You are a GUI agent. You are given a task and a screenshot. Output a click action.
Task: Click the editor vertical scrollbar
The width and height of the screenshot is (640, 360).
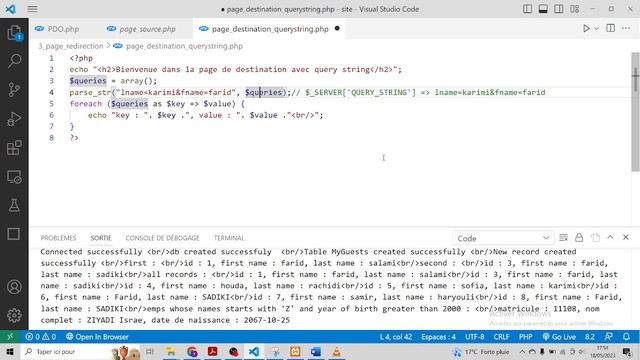pos(635,112)
